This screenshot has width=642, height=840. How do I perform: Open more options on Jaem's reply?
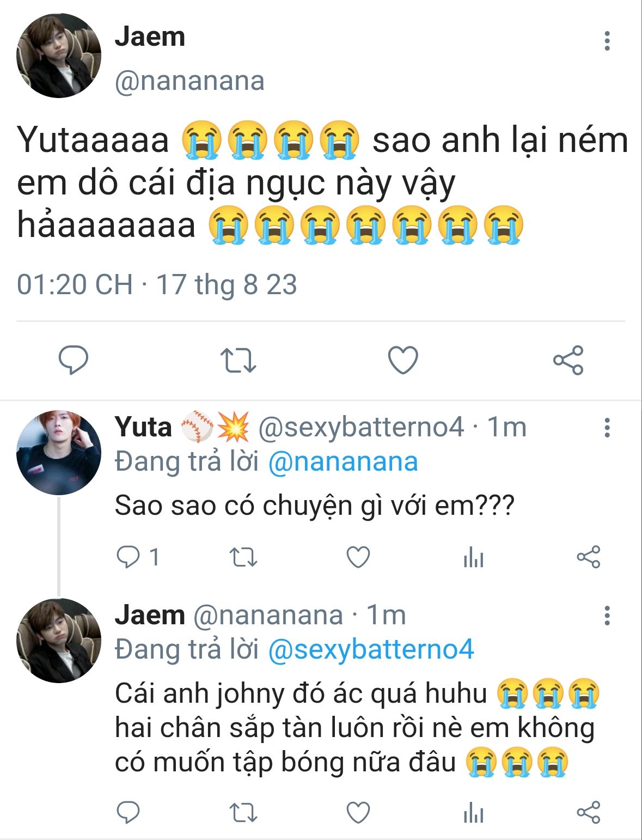click(x=607, y=616)
